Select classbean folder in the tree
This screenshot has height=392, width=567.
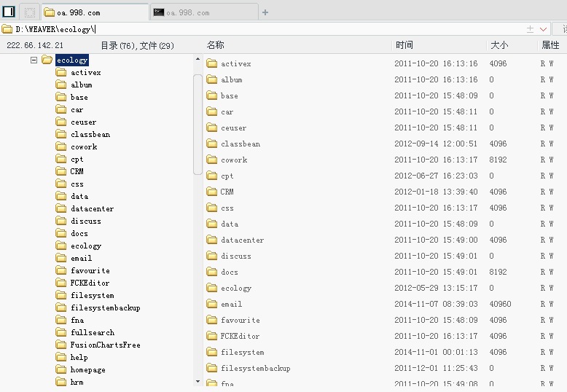[90, 134]
